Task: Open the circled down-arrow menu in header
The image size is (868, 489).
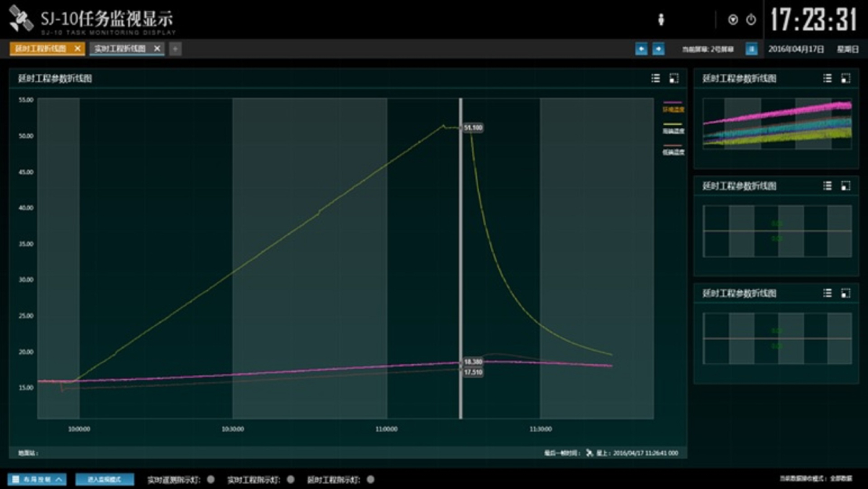Action: tap(733, 20)
